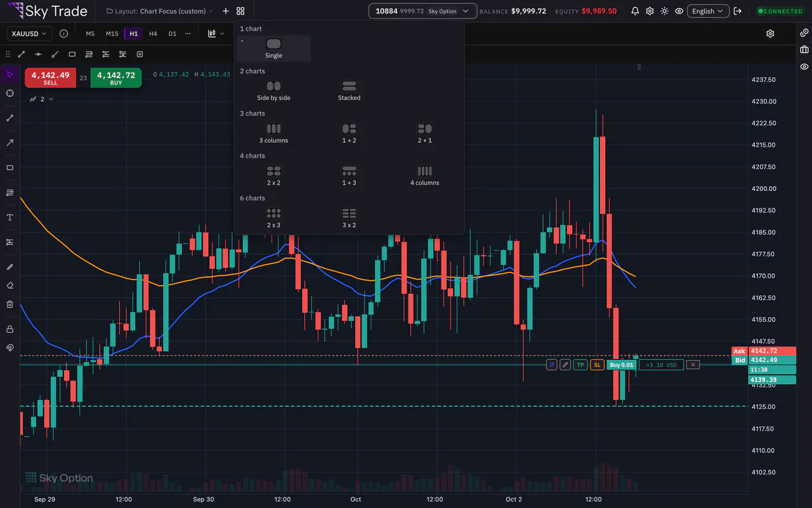Screen dimensions: 812x508
Task: Select the arrow drawing tool
Action: click(10, 143)
